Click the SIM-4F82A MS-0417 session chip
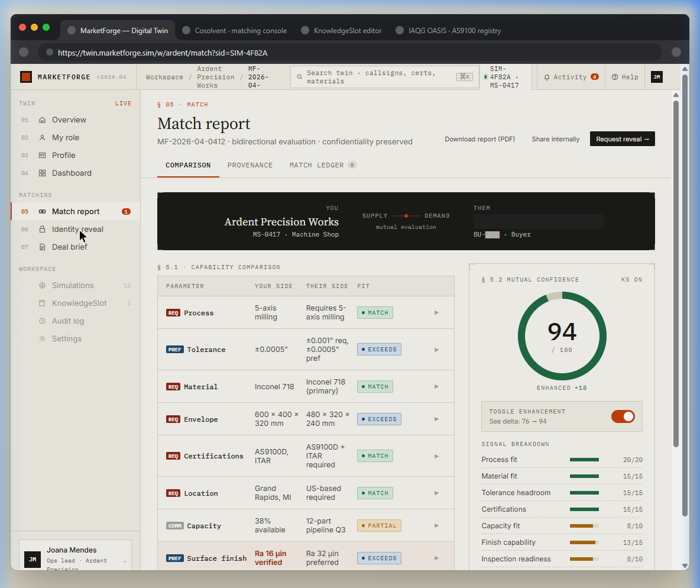Image resolution: width=700 pixels, height=588 pixels. (x=506, y=77)
